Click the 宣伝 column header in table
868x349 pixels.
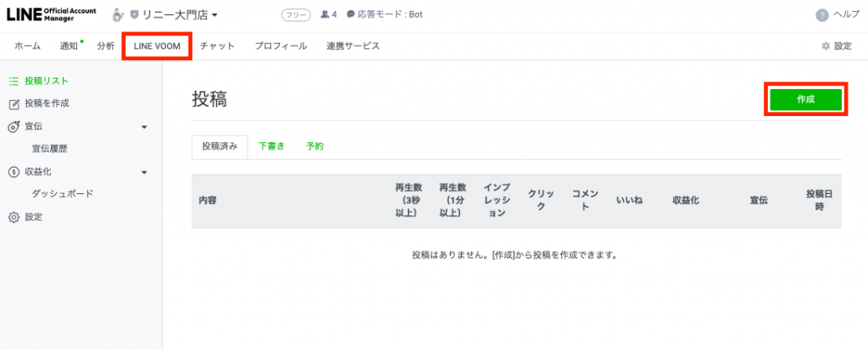(x=759, y=200)
